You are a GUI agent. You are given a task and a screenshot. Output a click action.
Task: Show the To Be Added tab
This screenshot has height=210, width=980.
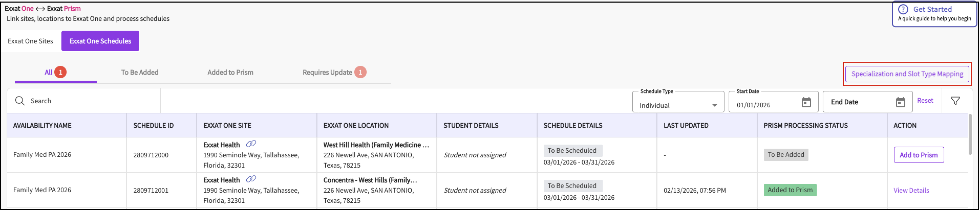[140, 72]
